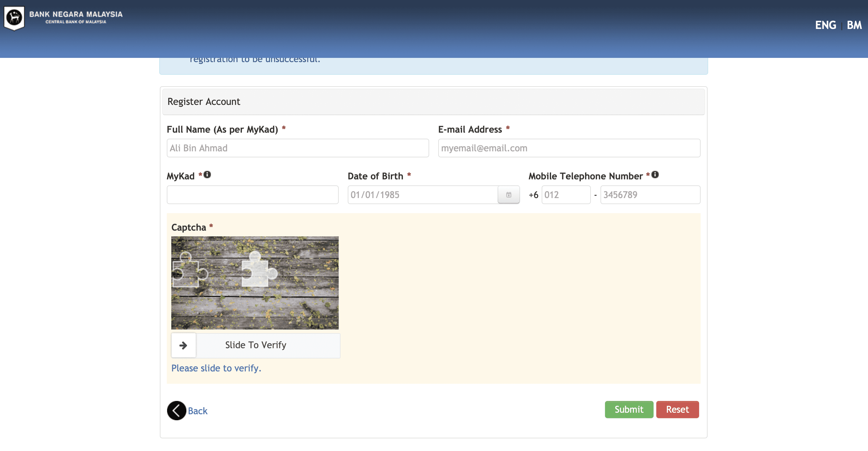Submit the registration form
The height and width of the screenshot is (451, 868).
tap(629, 409)
